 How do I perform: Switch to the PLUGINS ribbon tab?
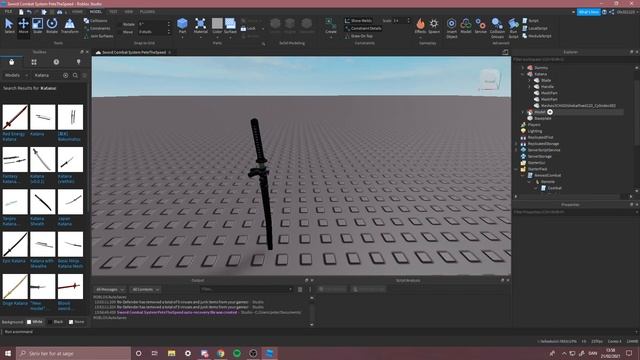tap(147, 12)
